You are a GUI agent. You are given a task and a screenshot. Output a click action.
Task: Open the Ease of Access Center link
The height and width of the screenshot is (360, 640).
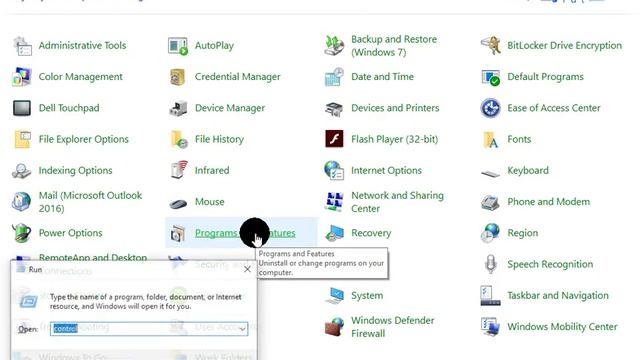point(553,108)
